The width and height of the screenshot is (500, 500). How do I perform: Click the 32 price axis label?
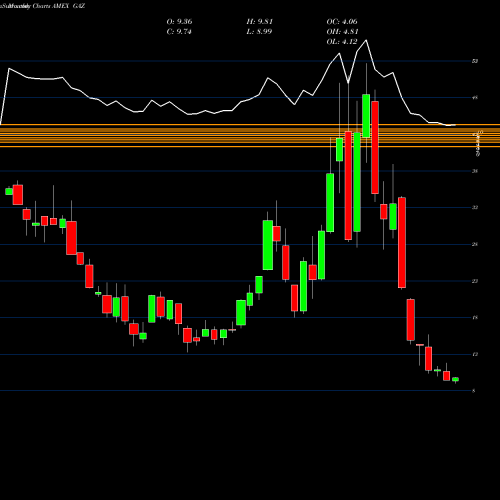coord(475,208)
